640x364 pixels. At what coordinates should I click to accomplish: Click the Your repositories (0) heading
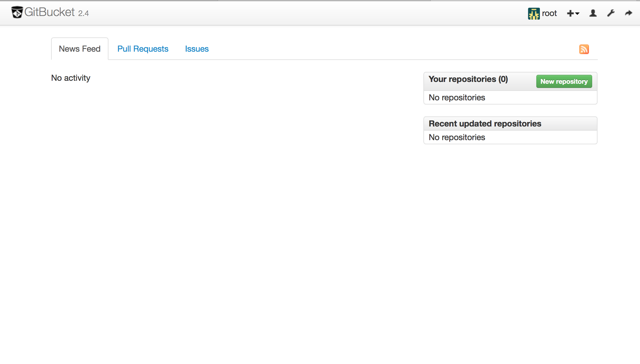tap(468, 79)
